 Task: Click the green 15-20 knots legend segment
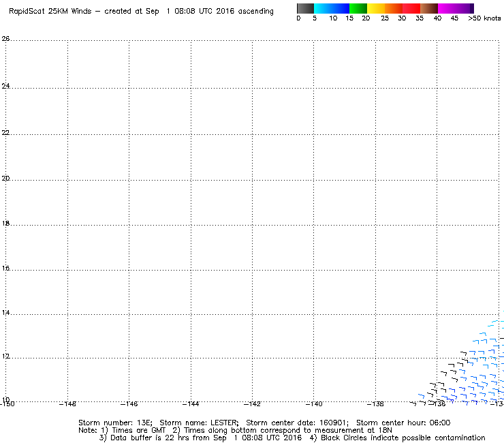click(x=358, y=8)
